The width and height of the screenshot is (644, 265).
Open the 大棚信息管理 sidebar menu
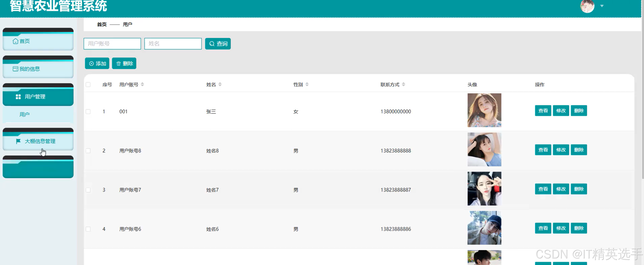38,139
